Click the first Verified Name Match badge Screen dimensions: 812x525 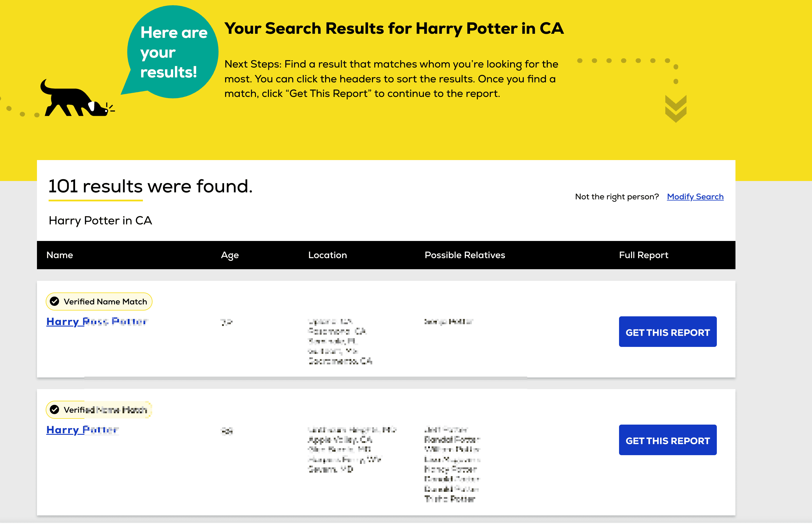click(x=99, y=301)
